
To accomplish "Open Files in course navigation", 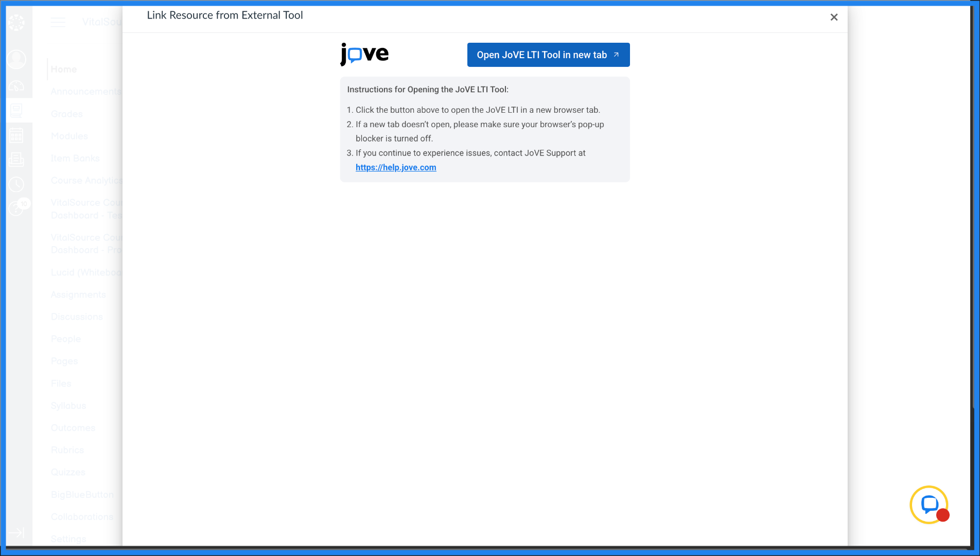I will point(61,384).
